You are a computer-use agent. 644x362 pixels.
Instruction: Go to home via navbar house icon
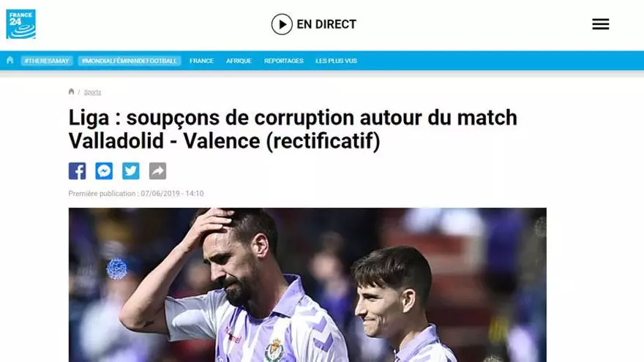coord(10,60)
